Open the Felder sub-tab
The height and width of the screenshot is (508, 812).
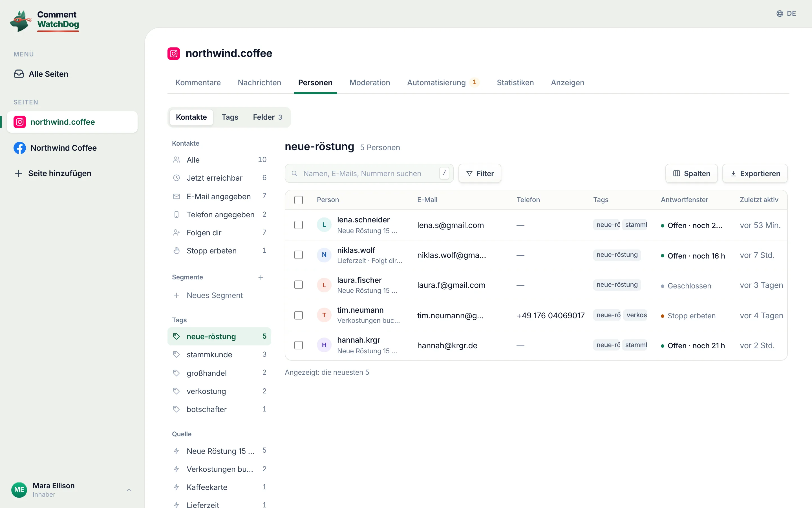tap(267, 117)
